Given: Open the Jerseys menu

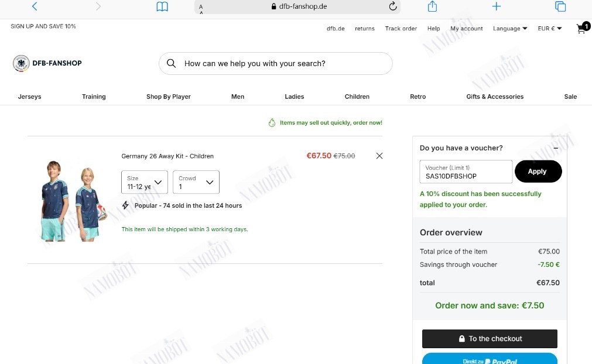Looking at the screenshot, I should pyautogui.click(x=29, y=97).
